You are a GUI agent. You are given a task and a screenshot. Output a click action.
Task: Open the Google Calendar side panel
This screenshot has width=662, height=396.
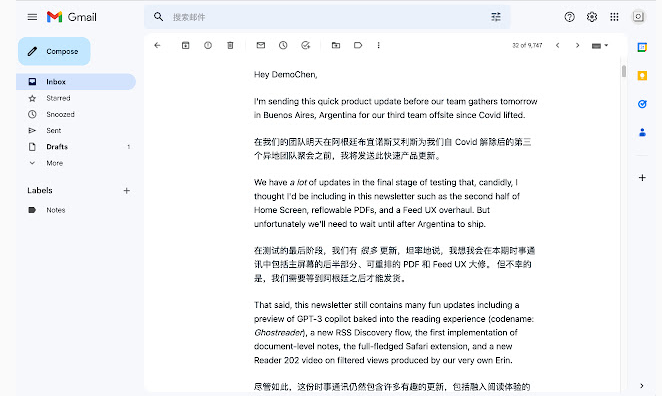642,47
